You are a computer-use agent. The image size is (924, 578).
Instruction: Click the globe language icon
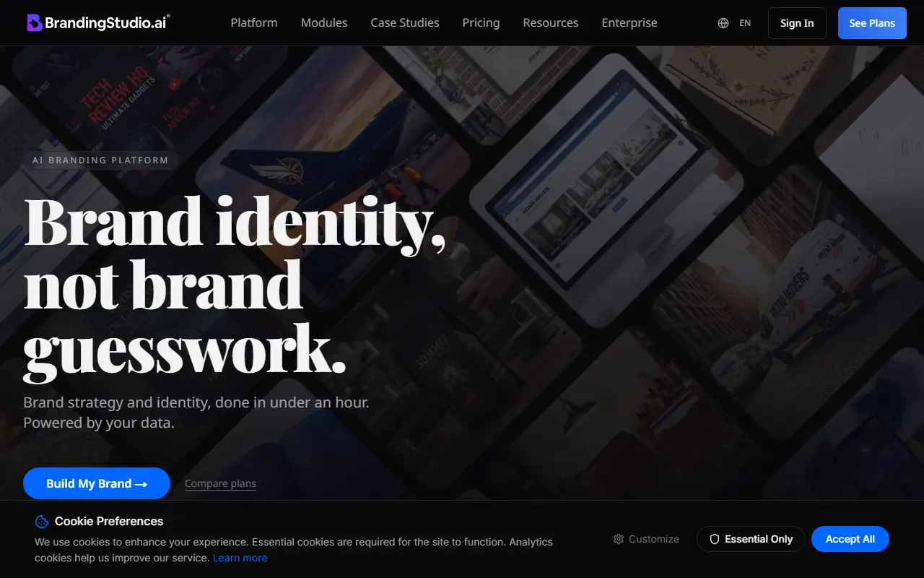click(x=723, y=23)
